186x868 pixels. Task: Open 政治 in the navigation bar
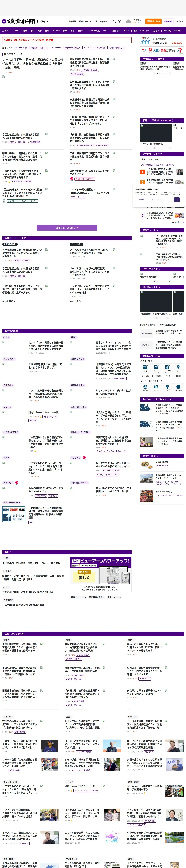(40, 31)
